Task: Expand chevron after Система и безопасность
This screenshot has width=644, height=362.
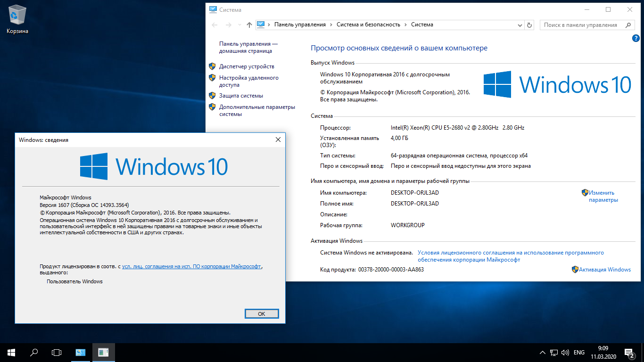Action: coord(406,25)
